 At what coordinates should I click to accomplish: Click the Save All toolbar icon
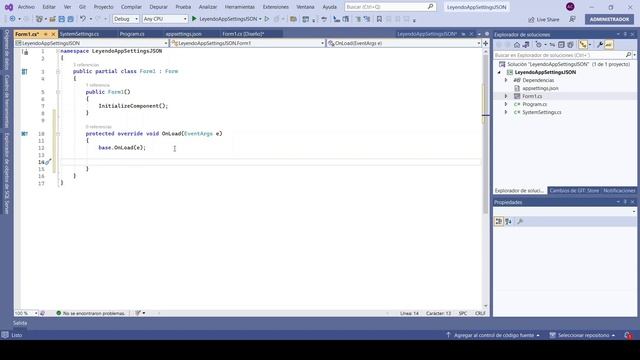(x=70, y=19)
